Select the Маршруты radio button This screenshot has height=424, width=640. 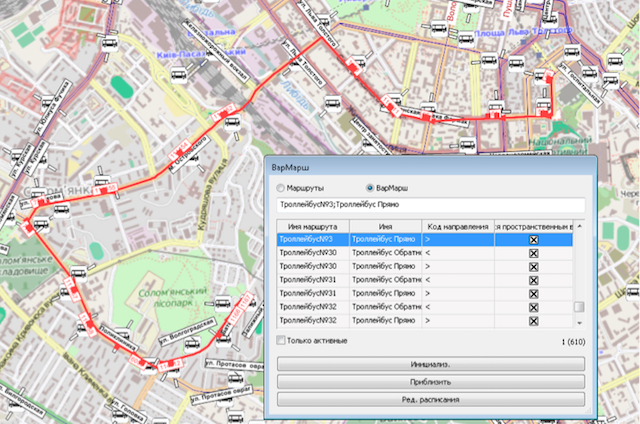pos(280,187)
